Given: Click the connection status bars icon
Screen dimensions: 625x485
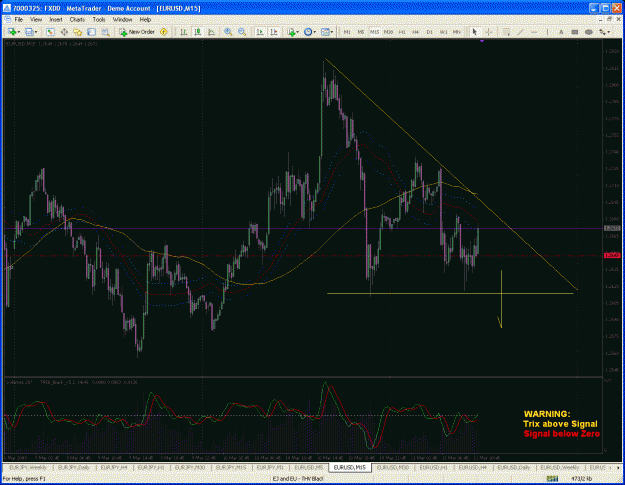Looking at the screenshot, I should 552,478.
